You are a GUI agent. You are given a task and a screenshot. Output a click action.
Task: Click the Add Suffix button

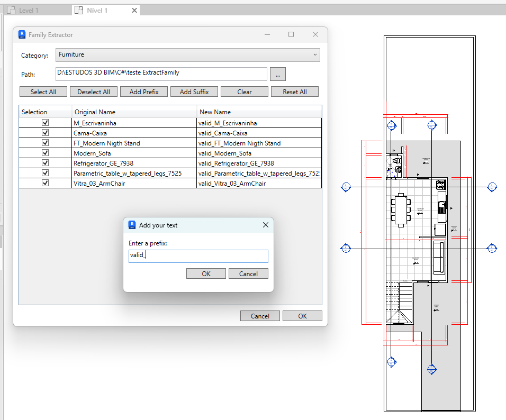coord(194,92)
